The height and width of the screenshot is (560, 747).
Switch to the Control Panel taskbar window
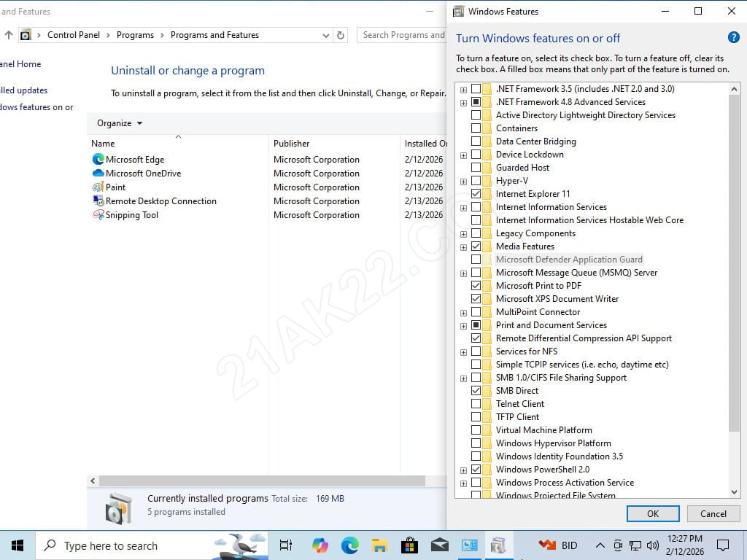tap(469, 545)
